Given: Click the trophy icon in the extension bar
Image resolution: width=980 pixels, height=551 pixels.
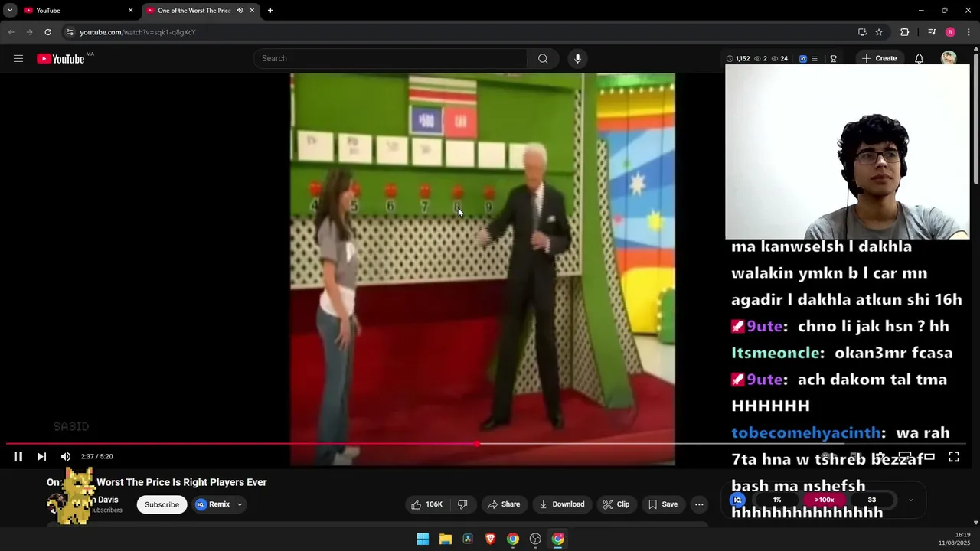Looking at the screenshot, I should tap(833, 58).
